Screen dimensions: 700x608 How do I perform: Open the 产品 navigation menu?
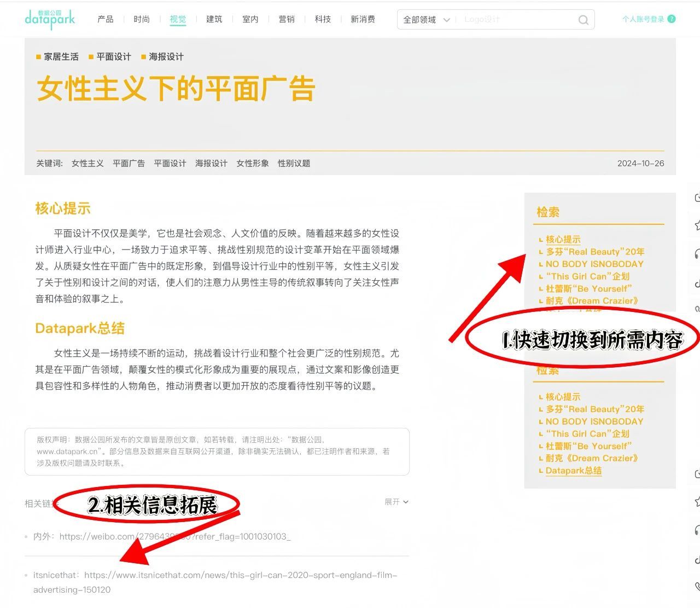pos(105,19)
